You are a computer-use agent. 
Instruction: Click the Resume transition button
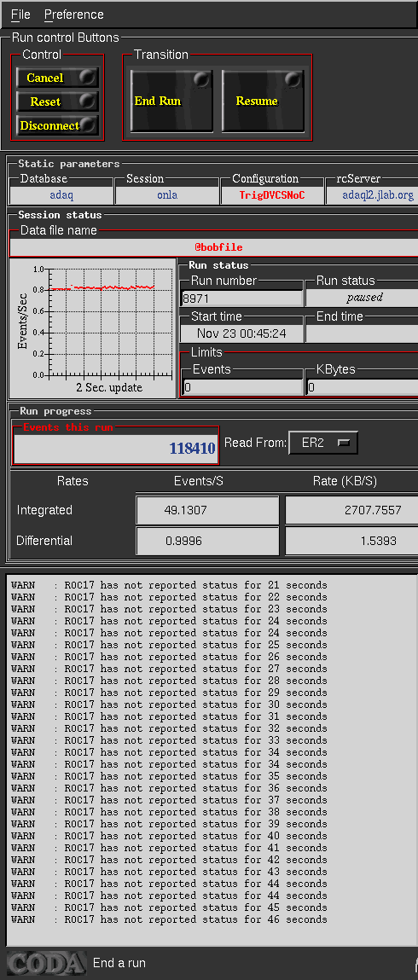pos(263,101)
